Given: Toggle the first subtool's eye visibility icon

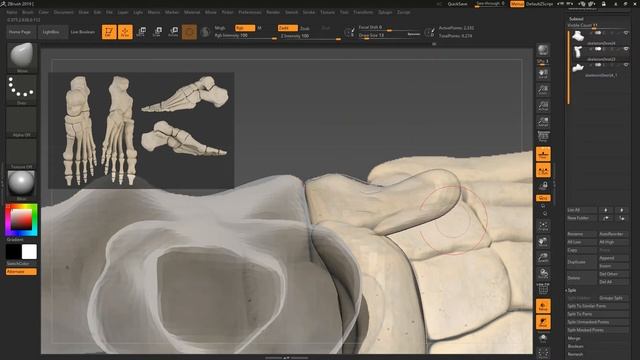Looking at the screenshot, I should click(626, 33).
